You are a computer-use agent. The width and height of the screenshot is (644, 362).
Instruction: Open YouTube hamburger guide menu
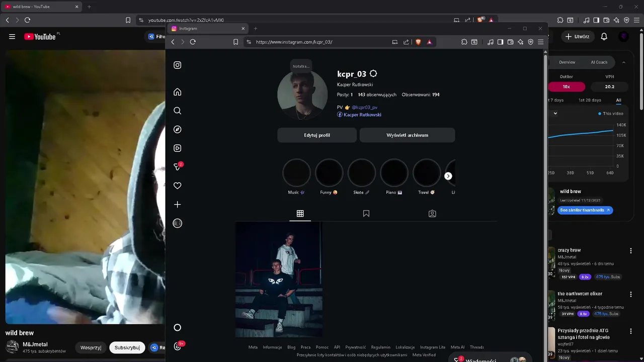(12, 36)
